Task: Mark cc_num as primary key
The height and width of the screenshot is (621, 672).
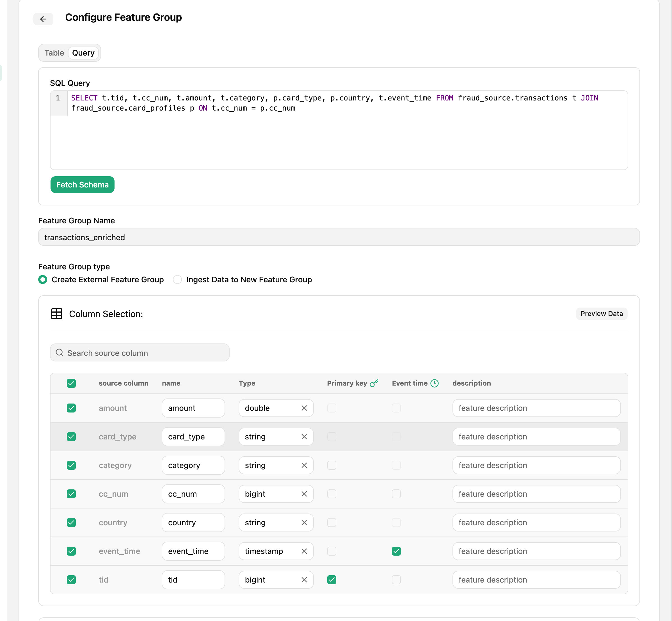Action: (x=332, y=494)
